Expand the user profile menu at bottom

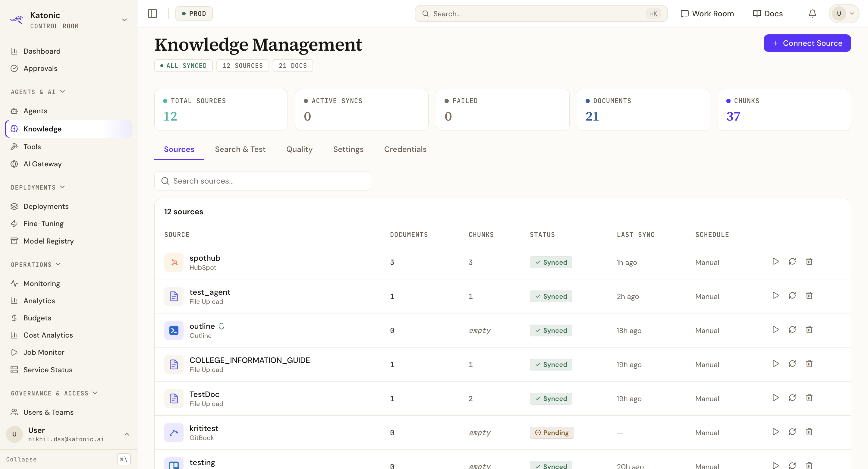coord(127,434)
